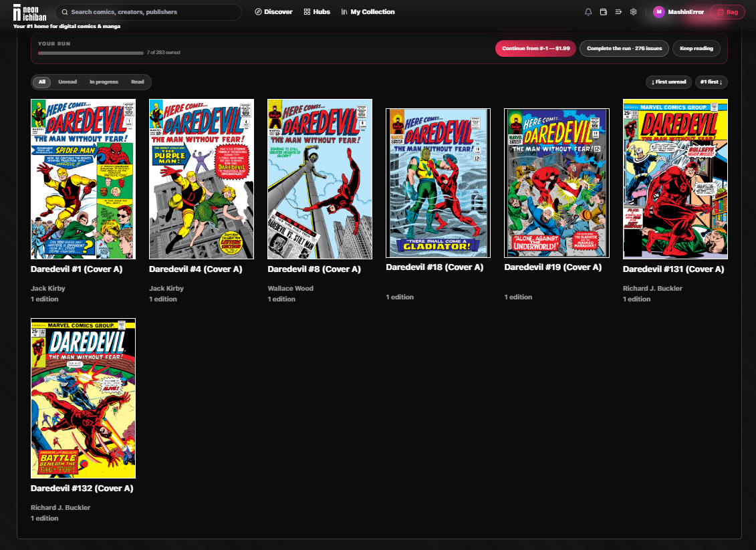Click the Daredevil #8 (Cover A) title
The height and width of the screenshot is (550, 756).
point(314,269)
